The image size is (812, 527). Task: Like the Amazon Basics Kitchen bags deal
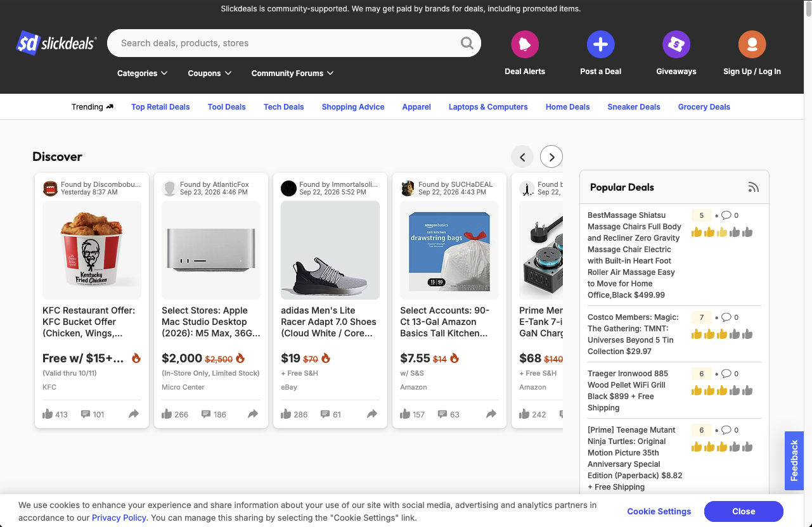coord(405,414)
